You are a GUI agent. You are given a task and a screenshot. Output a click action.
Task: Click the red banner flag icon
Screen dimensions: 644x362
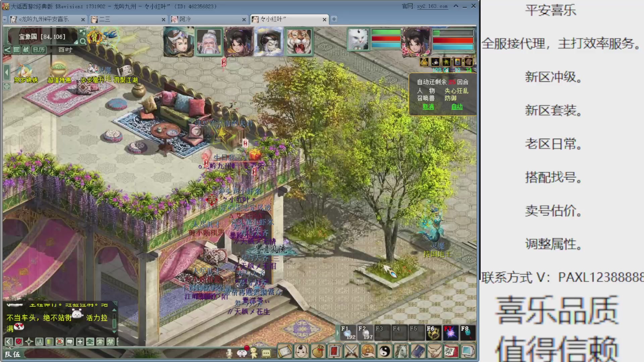click(335, 351)
